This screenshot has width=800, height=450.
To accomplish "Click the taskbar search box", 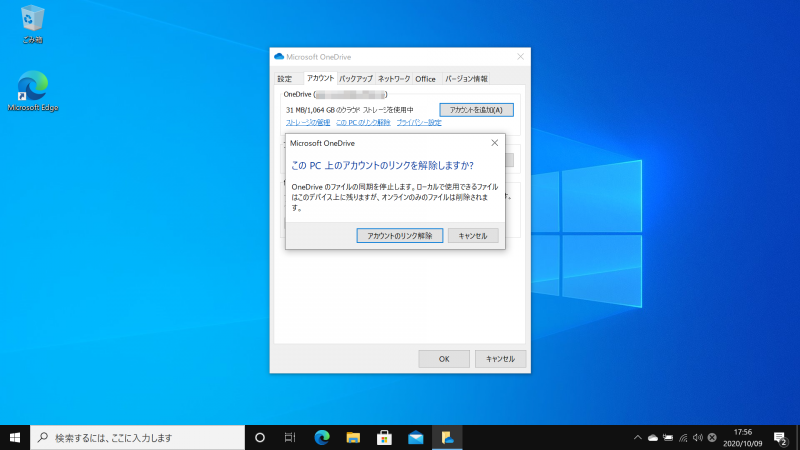I will tap(138, 438).
